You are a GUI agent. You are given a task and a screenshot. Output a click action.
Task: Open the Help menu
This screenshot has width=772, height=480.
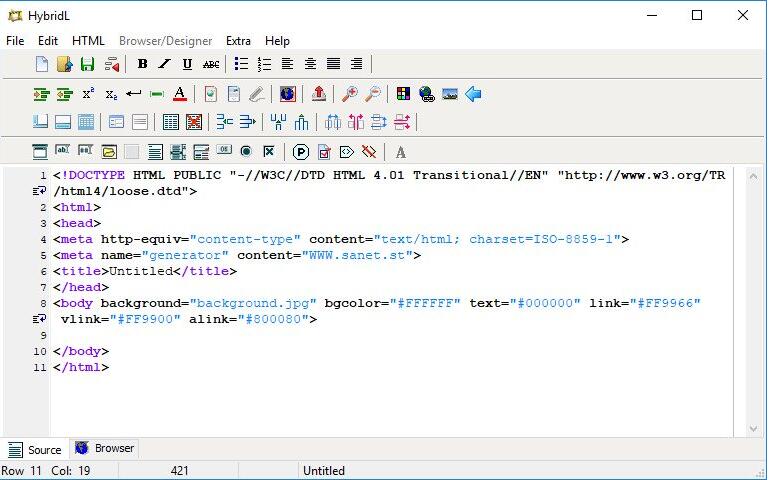(x=277, y=41)
